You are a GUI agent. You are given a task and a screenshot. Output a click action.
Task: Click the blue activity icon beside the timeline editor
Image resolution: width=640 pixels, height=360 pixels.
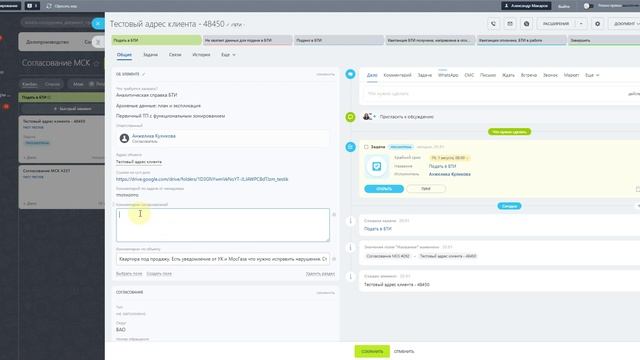[x=350, y=74]
